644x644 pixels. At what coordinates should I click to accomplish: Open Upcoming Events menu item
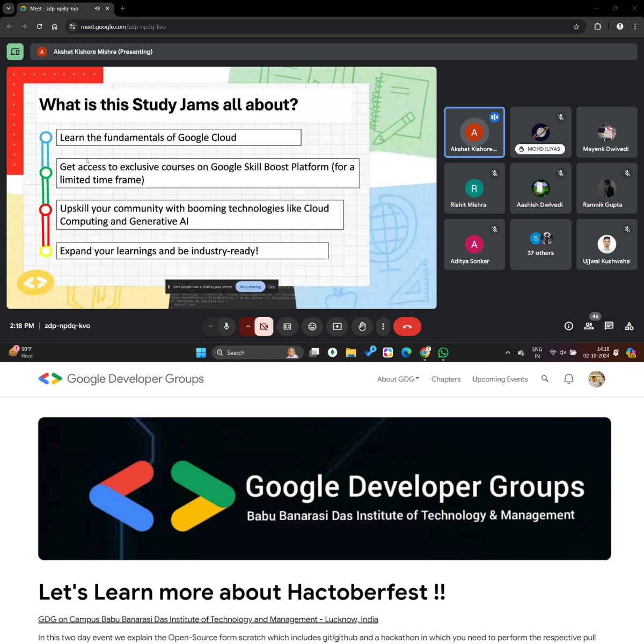click(x=500, y=379)
